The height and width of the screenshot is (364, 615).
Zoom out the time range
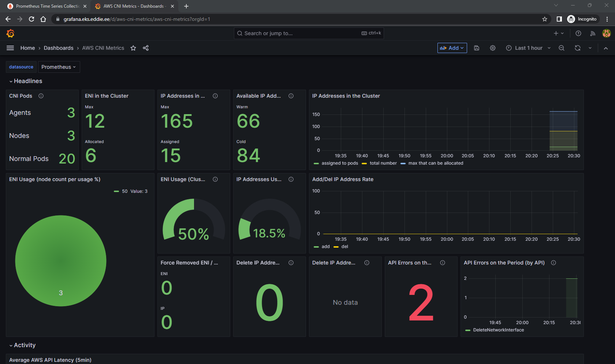coord(562,48)
